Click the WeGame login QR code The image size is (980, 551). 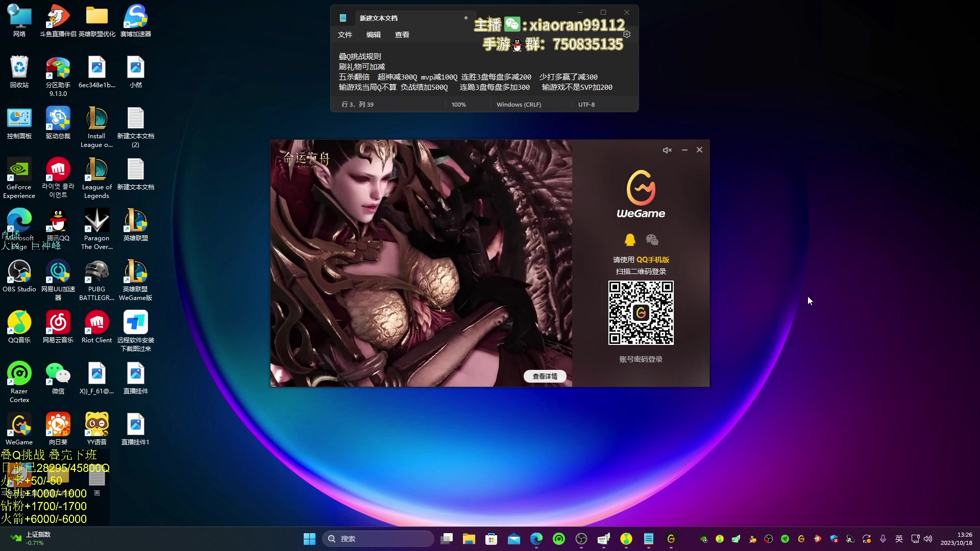click(641, 313)
